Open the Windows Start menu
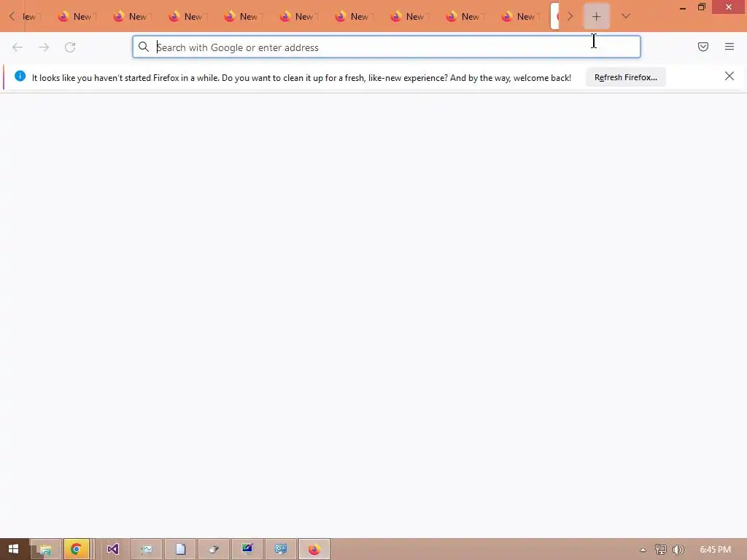 point(13,549)
